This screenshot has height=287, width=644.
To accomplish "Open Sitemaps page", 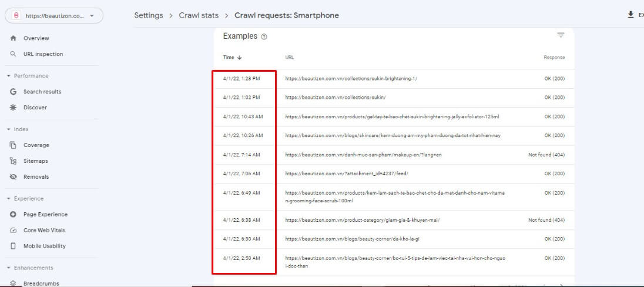I will point(36,161).
